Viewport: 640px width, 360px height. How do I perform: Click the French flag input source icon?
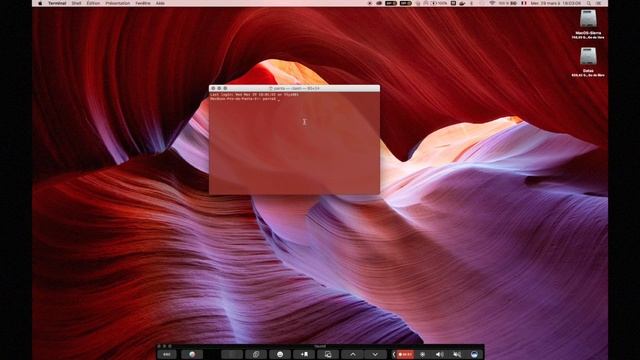click(x=524, y=3)
